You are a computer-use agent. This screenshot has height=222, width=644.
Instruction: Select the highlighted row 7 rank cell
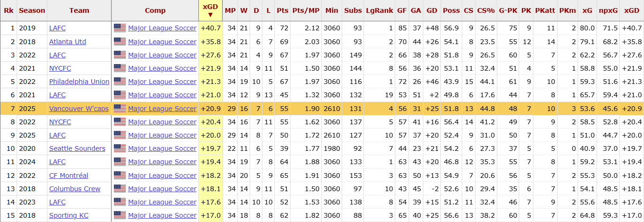click(9, 109)
